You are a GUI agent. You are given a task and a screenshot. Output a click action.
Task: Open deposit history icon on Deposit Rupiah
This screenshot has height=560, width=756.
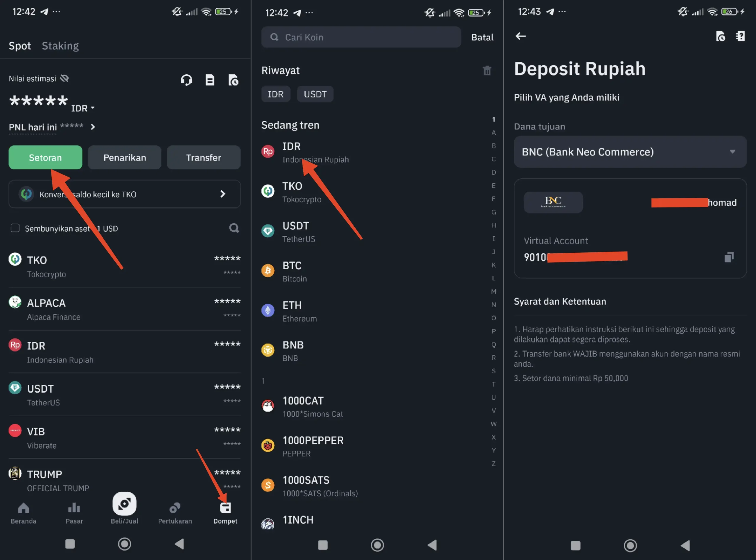coord(720,36)
